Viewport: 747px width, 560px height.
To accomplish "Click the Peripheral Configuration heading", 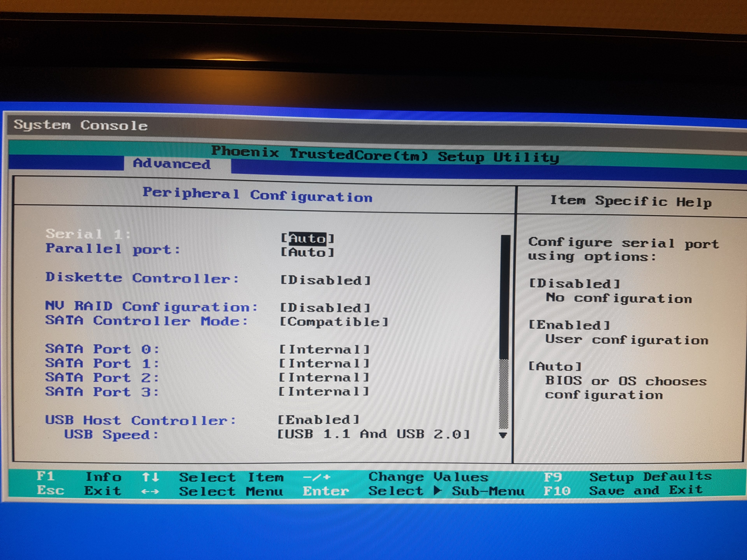I will point(257,195).
